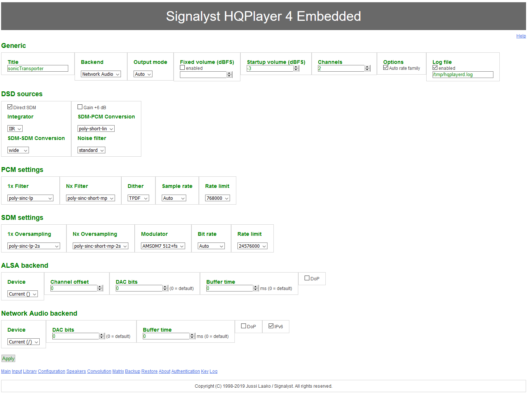This screenshot has width=532, height=407.
Task: Open the Convolution page link
Action: (99, 371)
